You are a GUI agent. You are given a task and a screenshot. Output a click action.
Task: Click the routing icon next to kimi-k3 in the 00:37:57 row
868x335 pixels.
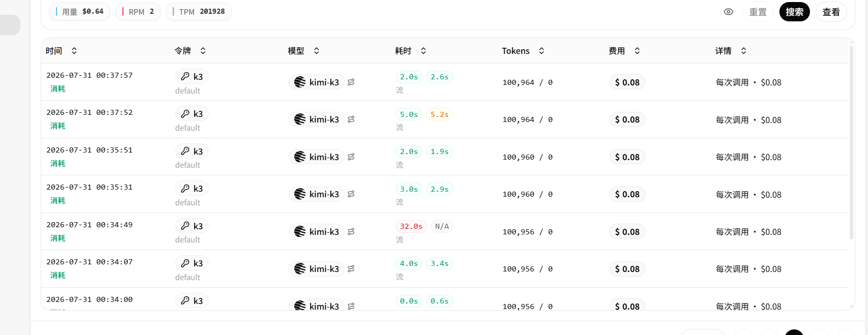coord(351,82)
